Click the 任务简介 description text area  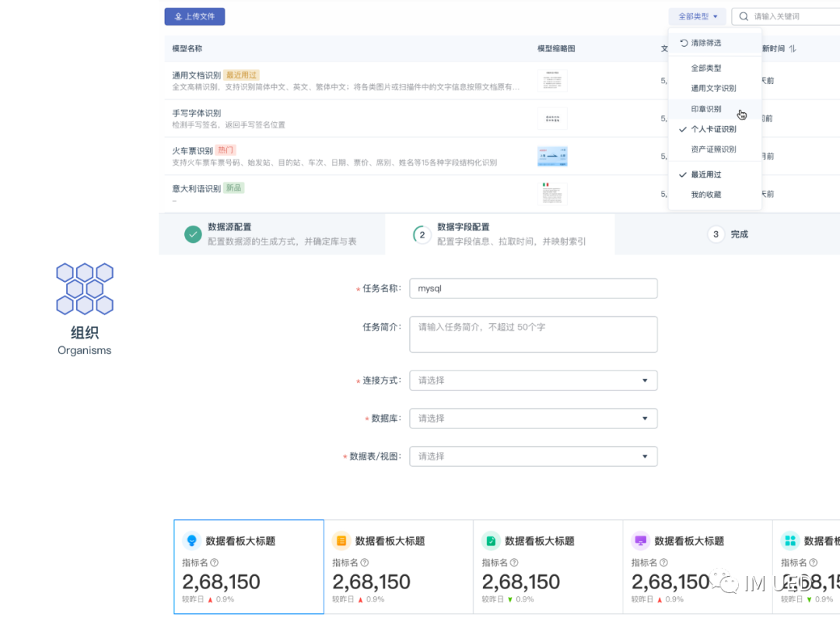click(533, 334)
